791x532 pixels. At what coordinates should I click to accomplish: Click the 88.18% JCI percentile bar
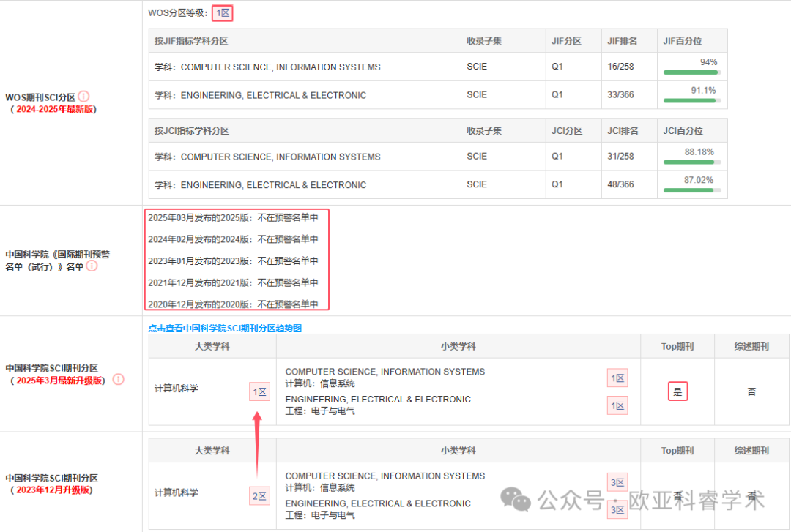pyautogui.click(x=692, y=162)
